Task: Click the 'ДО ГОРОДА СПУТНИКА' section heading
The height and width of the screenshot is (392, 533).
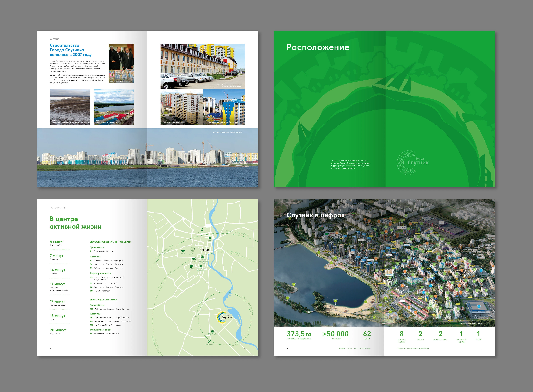Action: tap(103, 299)
